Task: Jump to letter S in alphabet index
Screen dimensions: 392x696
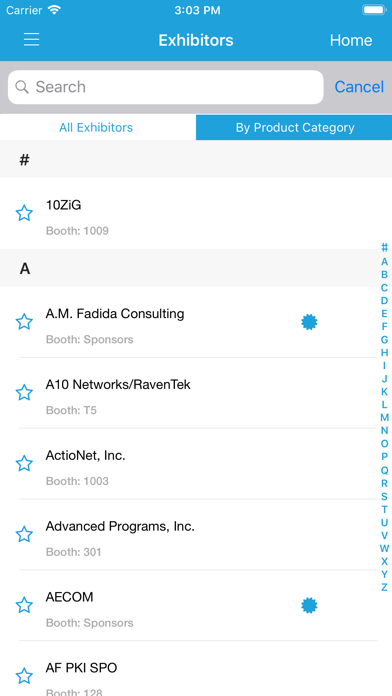Action: coord(384,496)
